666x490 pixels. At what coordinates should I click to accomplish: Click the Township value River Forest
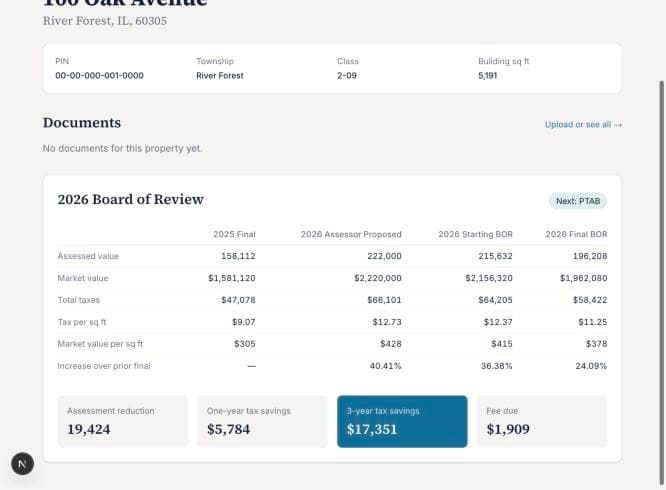click(220, 76)
